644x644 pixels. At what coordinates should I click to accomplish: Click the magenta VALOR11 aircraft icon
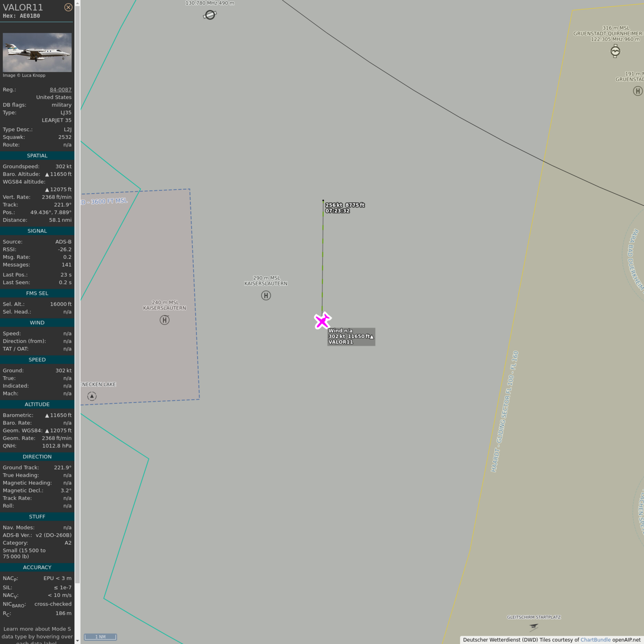322,321
